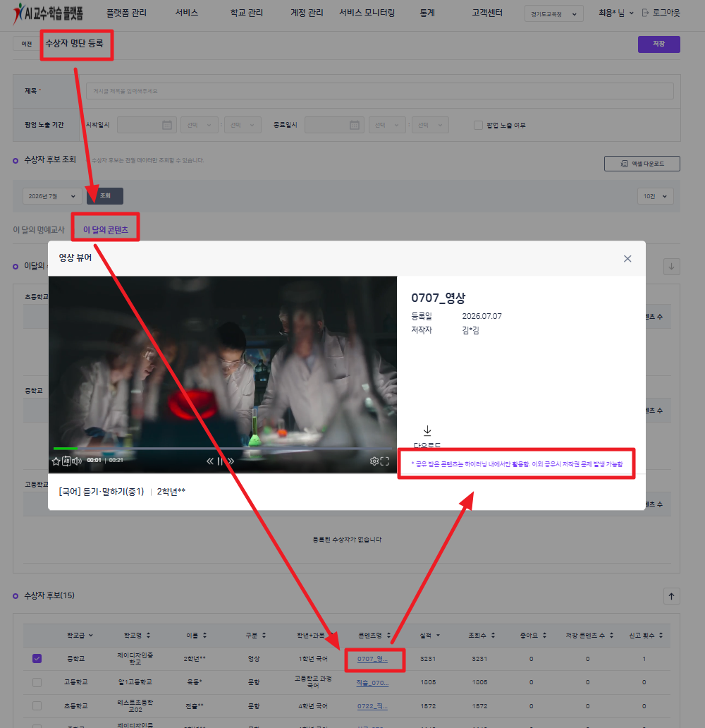Check the 테스트초등학교02 row checkbox

coord(37,705)
